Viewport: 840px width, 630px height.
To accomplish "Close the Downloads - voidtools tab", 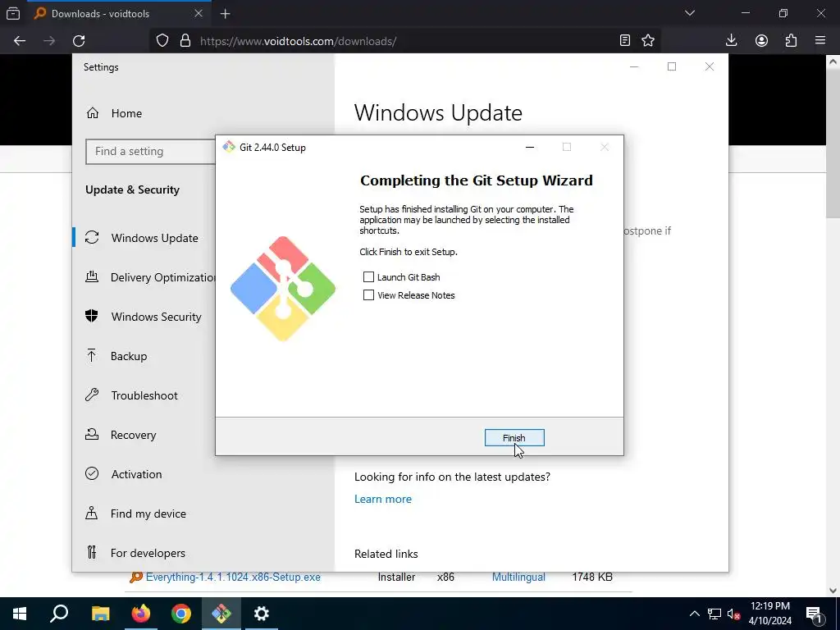I will [x=199, y=13].
